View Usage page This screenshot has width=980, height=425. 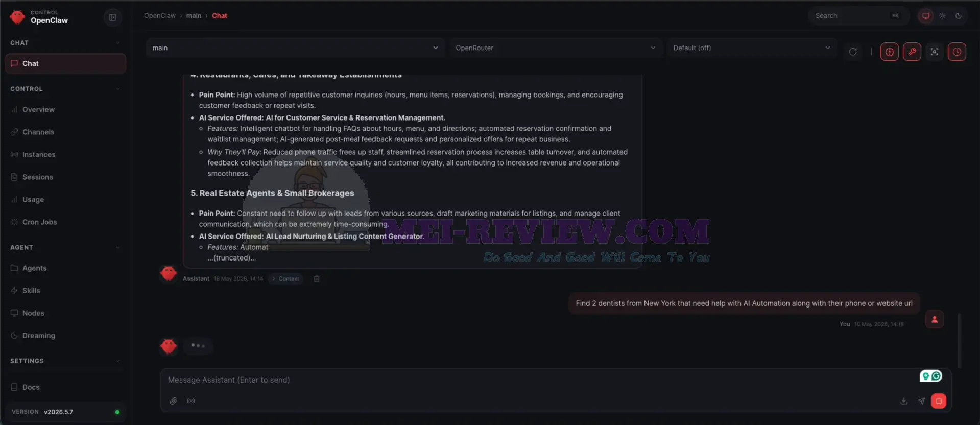(65, 199)
